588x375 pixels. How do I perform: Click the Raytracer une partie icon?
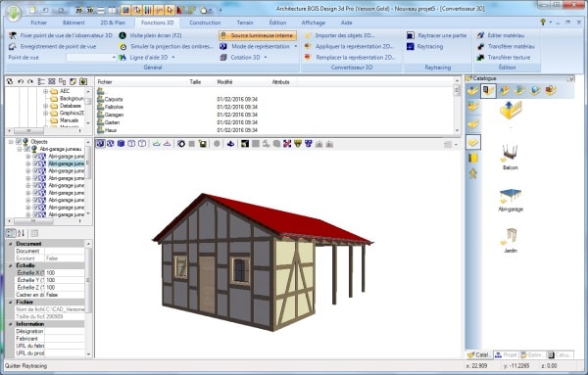pyautogui.click(x=411, y=35)
